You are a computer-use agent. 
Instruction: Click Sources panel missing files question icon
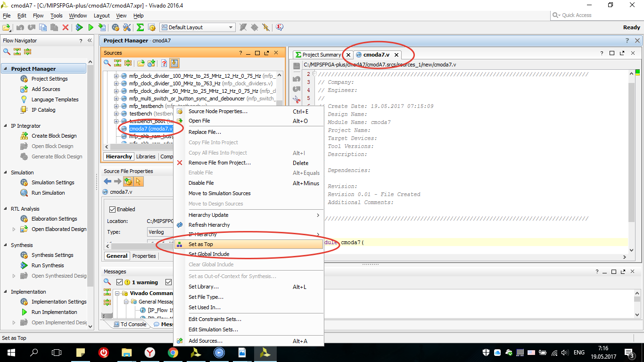[164, 63]
